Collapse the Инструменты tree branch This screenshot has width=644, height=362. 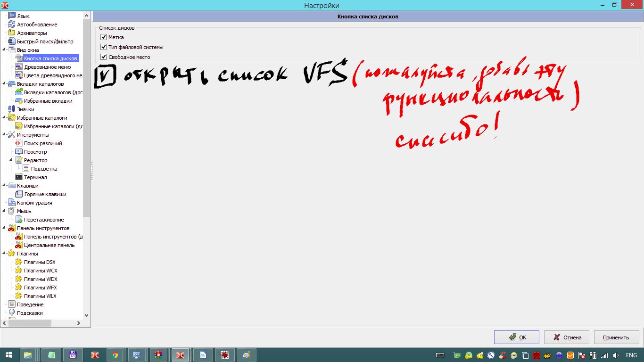coord(4,135)
